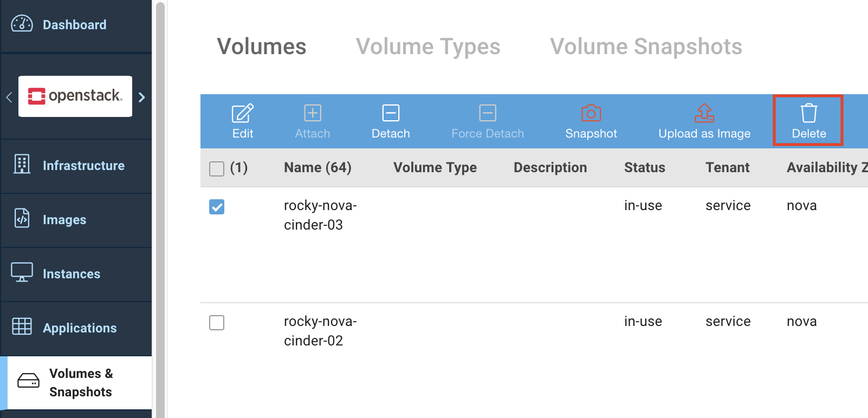Take a Snapshot using camera icon

[591, 113]
